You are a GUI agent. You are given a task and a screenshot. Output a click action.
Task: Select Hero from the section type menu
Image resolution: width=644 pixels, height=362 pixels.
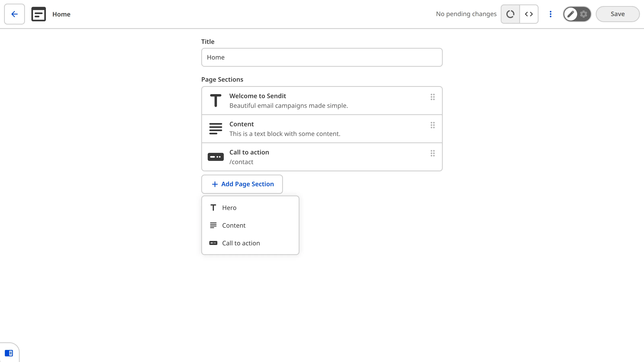[x=229, y=208]
